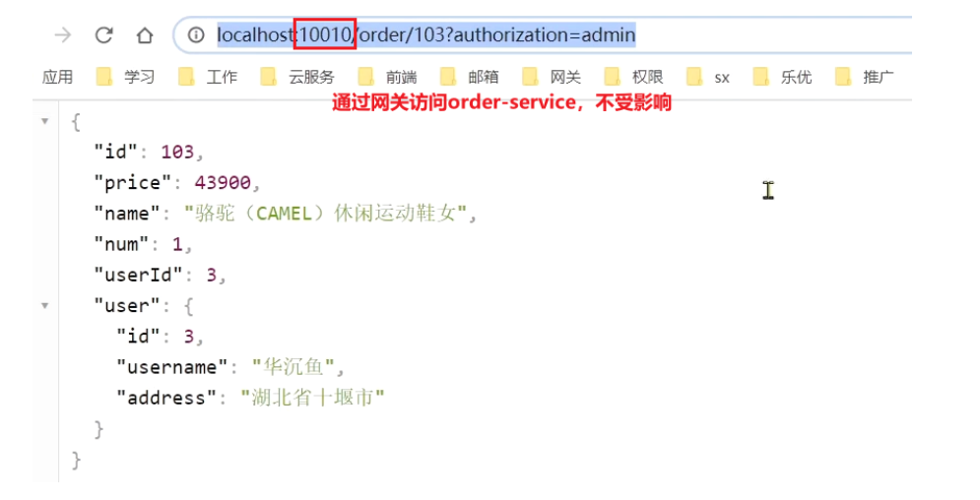Open the 前端 bookmark folder

coord(387,77)
